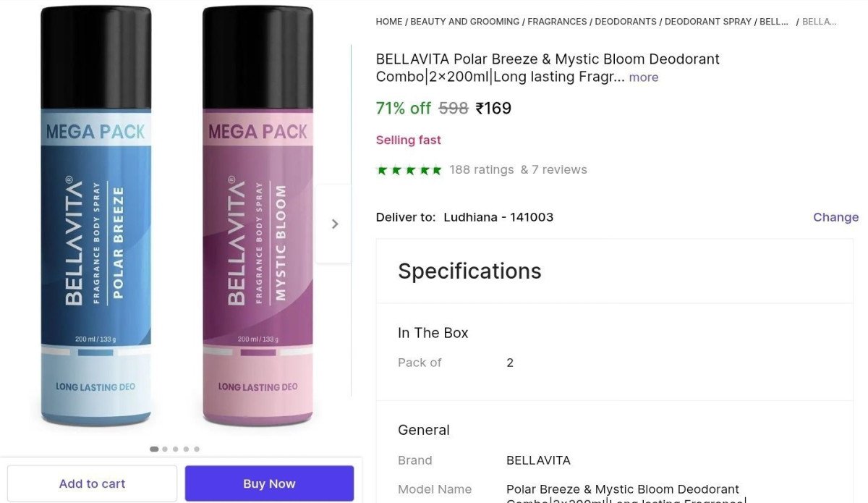Image resolution: width=868 pixels, height=503 pixels.
Task: Go to the FRAGRANCES breadcrumb section
Action: (x=557, y=21)
